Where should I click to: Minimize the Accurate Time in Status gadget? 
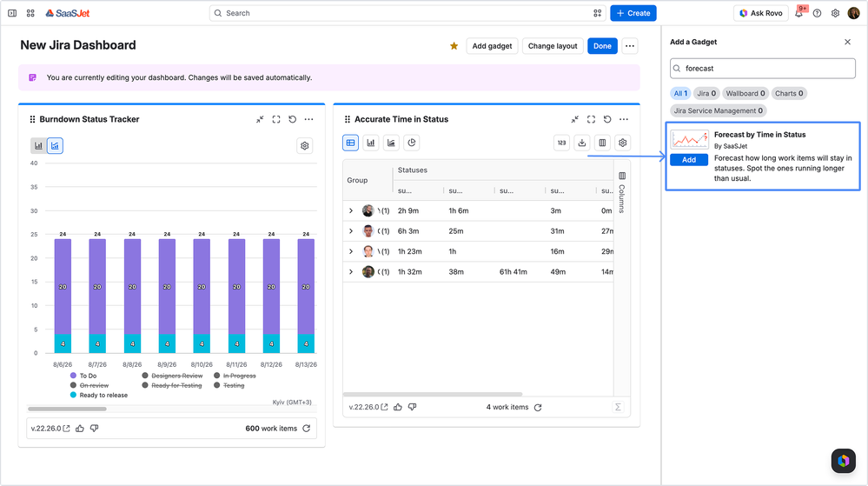tap(575, 119)
